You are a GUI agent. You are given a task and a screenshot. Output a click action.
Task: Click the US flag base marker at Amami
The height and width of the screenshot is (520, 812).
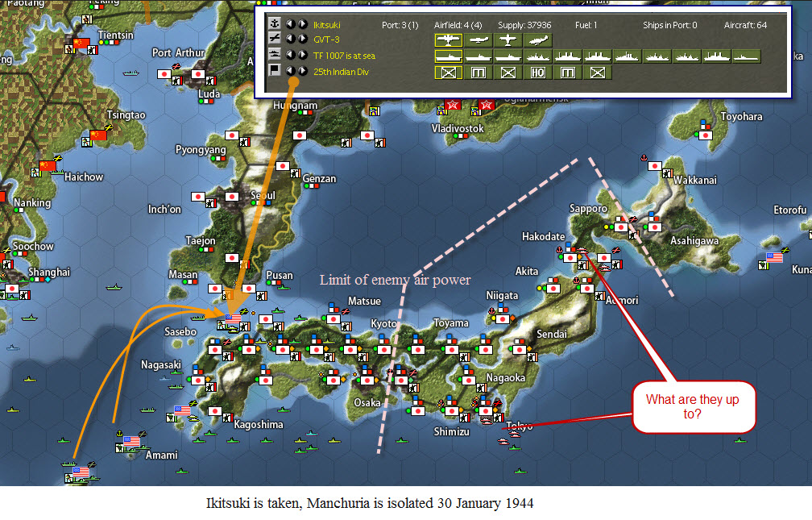click(131, 442)
